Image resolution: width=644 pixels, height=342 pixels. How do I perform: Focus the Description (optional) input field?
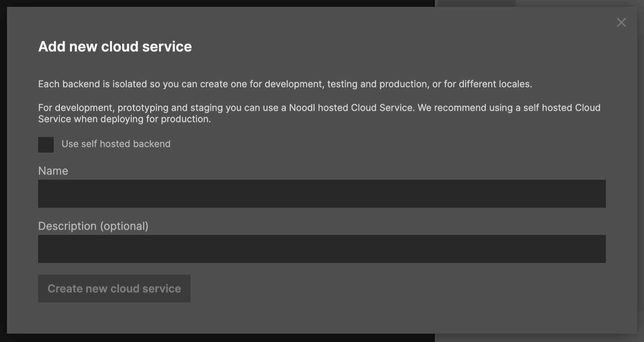point(322,249)
